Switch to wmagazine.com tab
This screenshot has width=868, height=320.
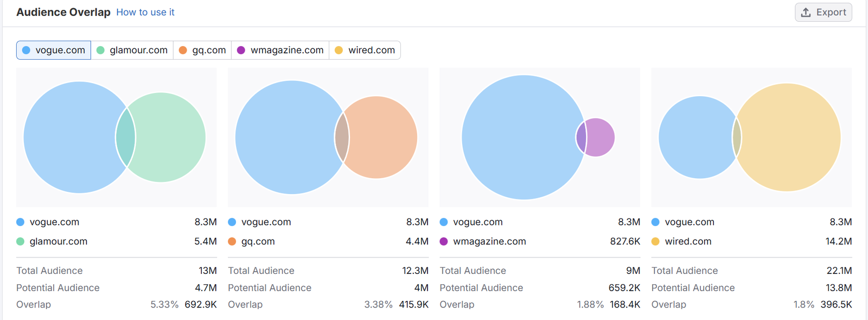[280, 50]
